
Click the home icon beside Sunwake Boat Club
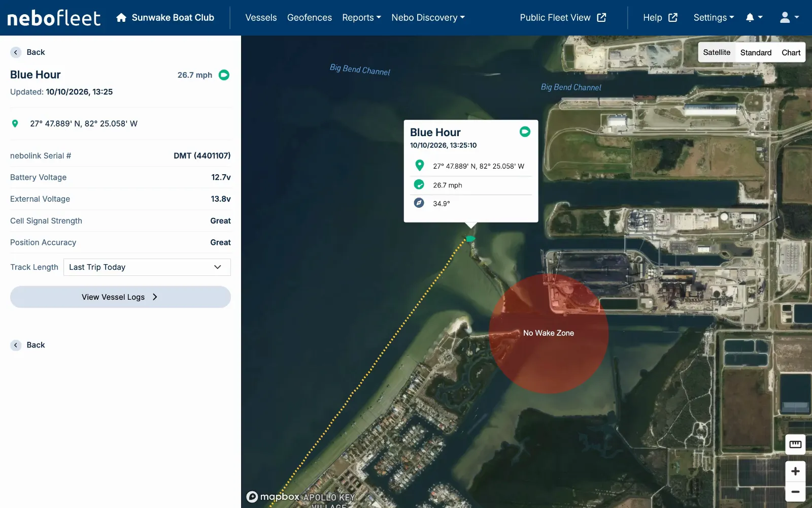click(121, 18)
